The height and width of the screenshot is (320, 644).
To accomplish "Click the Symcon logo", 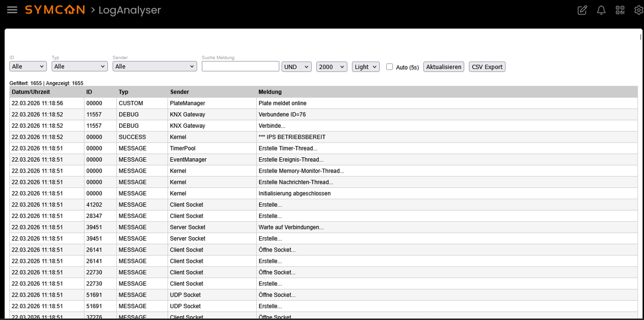I will pos(55,10).
